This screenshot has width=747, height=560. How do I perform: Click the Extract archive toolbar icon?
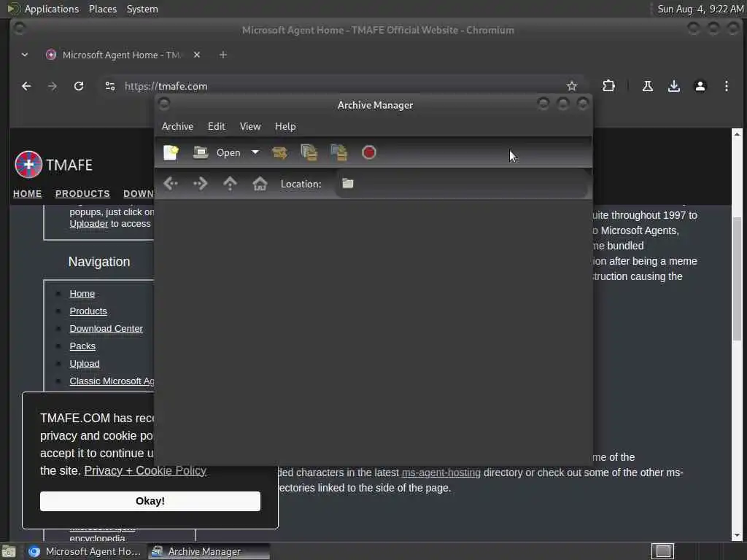[279, 153]
